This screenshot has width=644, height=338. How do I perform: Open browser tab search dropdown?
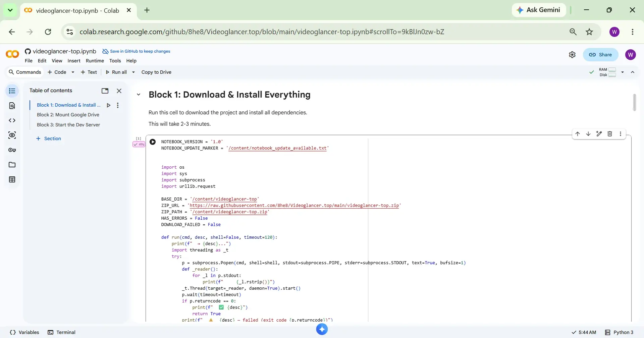pos(10,10)
